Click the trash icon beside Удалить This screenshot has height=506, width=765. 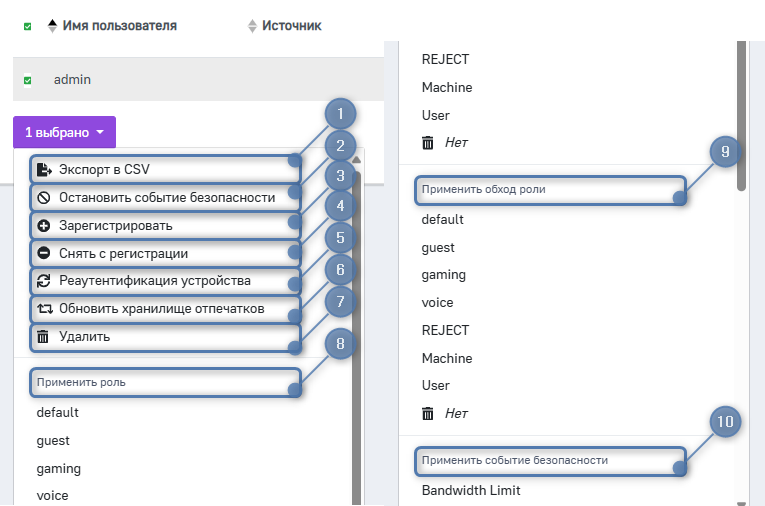43,337
